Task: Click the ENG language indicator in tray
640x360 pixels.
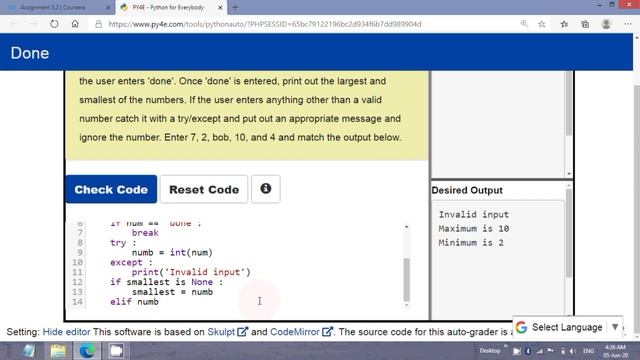Action: [588, 351]
